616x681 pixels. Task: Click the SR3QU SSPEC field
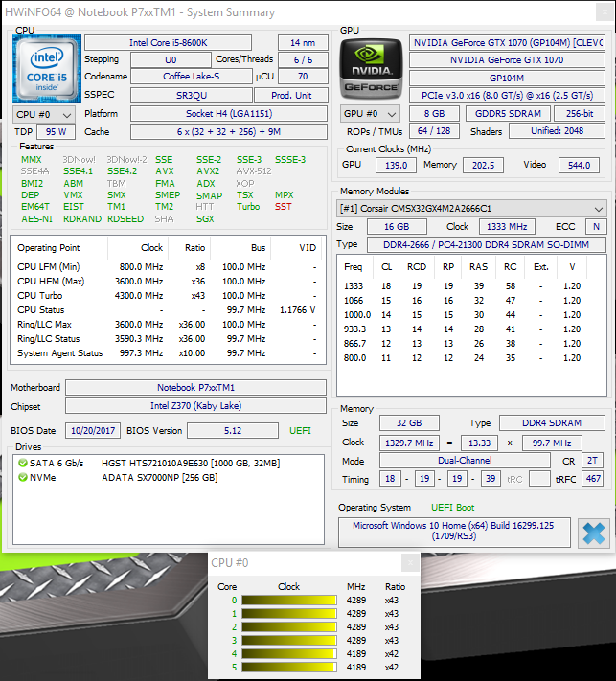pyautogui.click(x=192, y=95)
